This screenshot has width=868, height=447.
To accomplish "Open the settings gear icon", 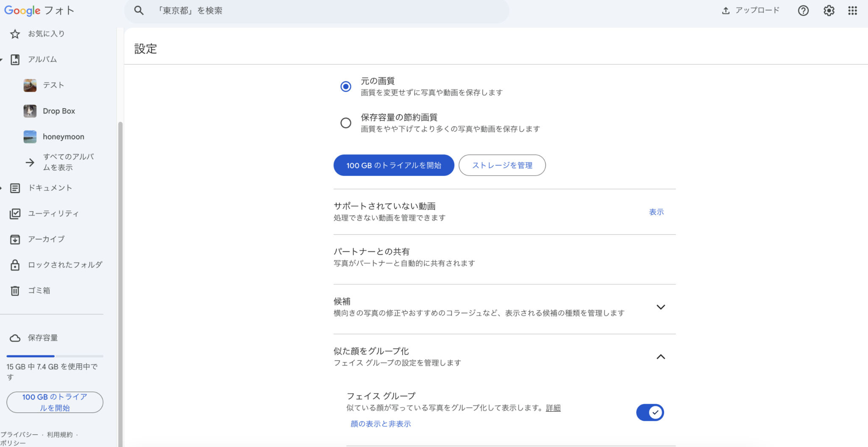I will (x=829, y=11).
